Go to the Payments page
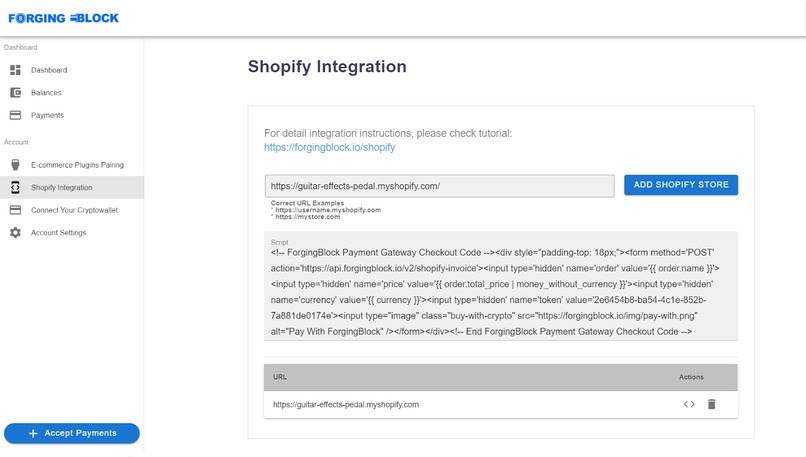Screen dimensions: 806x457 [x=72, y=115]
